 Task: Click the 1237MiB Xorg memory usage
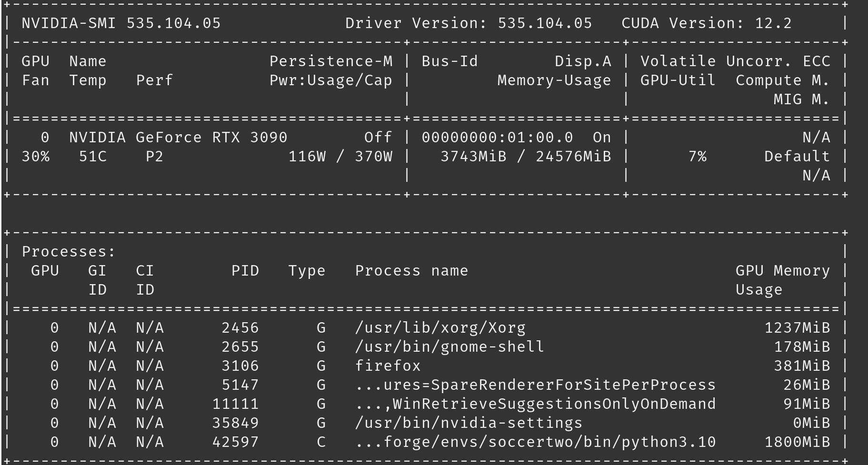click(x=797, y=328)
